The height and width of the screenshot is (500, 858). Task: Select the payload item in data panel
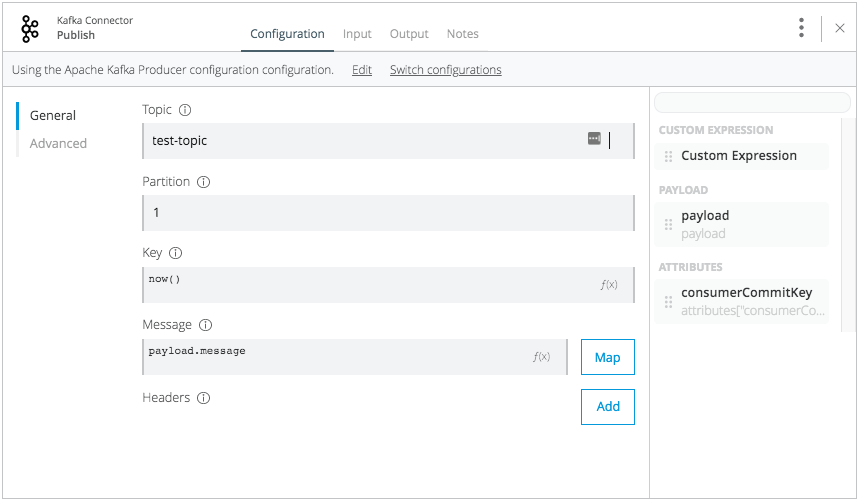741,224
